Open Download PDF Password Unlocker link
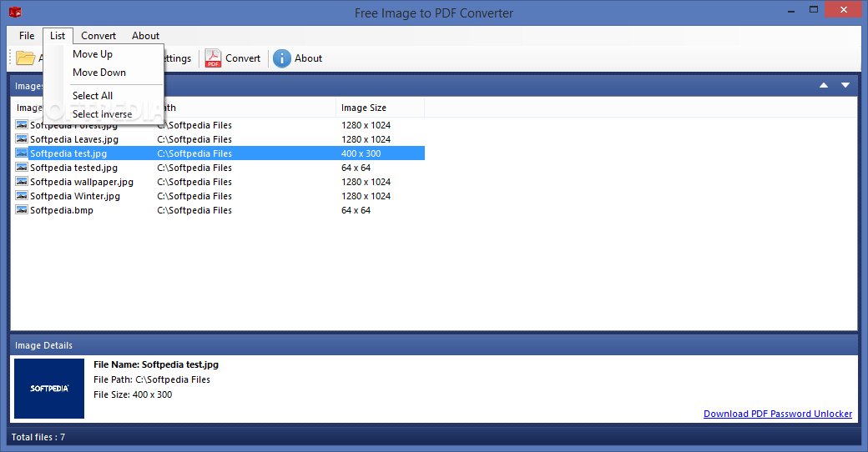The image size is (868, 452). point(778,414)
